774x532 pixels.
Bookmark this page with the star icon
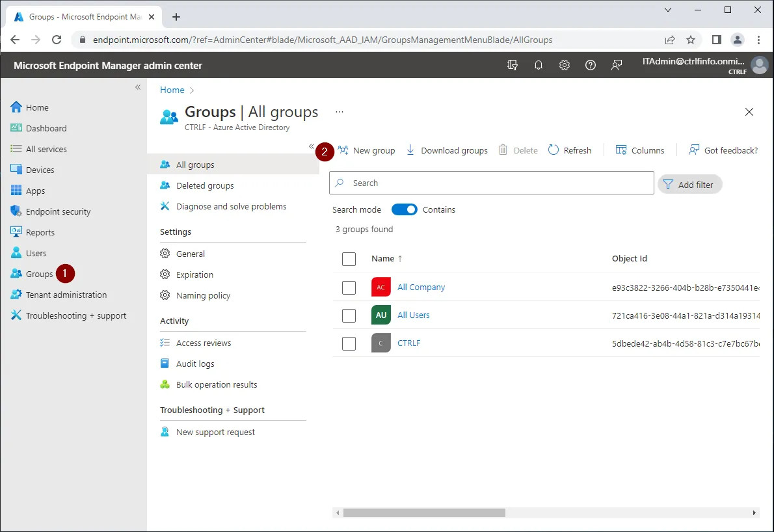tap(691, 40)
